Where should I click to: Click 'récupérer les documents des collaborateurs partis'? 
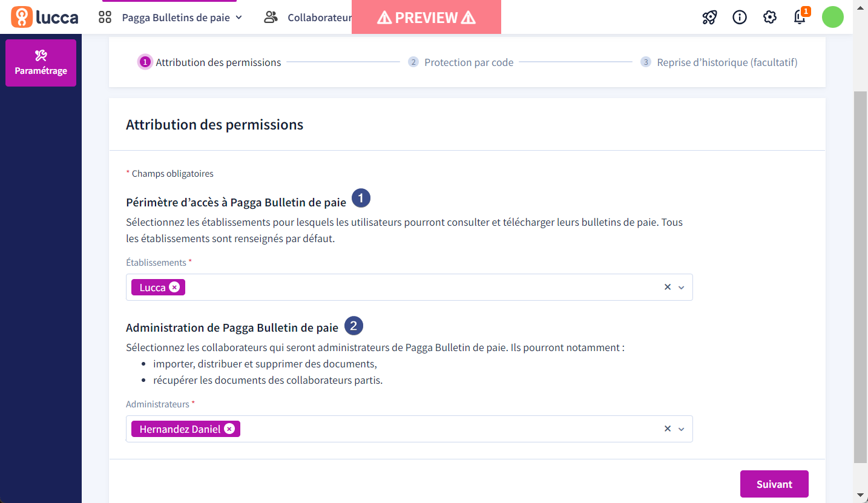point(268,380)
